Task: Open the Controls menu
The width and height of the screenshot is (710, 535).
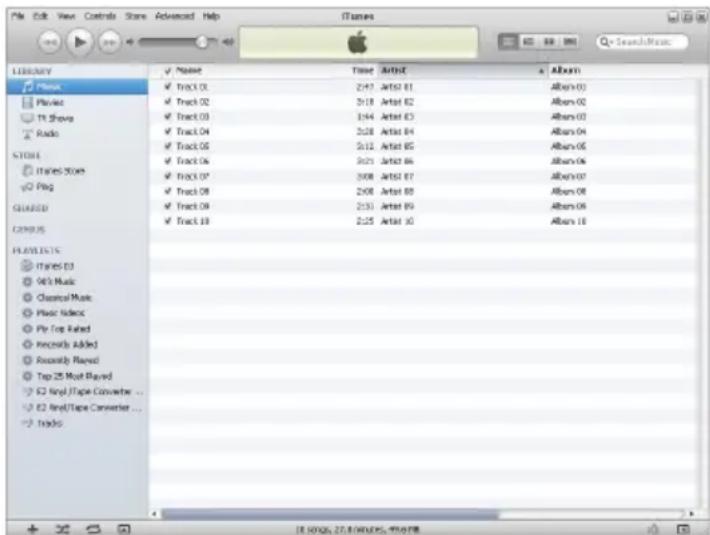Action: coord(100,16)
